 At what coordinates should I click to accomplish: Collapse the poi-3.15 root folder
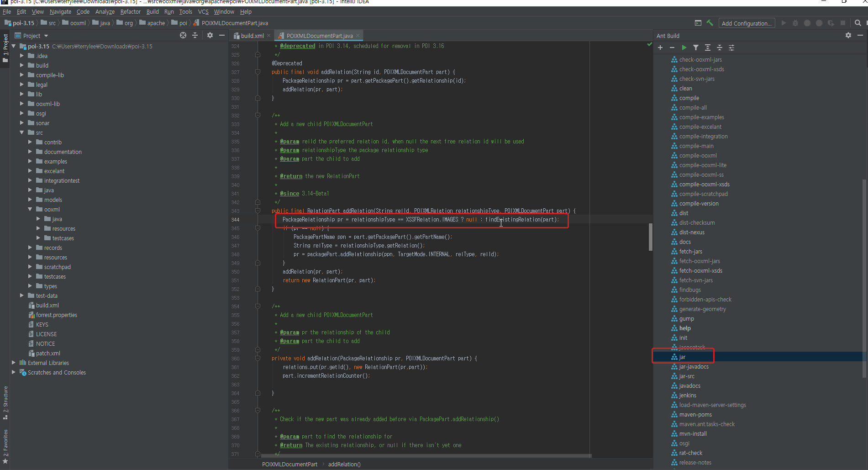point(14,46)
